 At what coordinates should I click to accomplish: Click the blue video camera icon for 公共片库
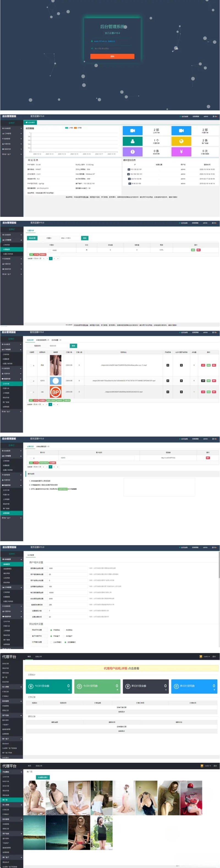tap(133, 130)
